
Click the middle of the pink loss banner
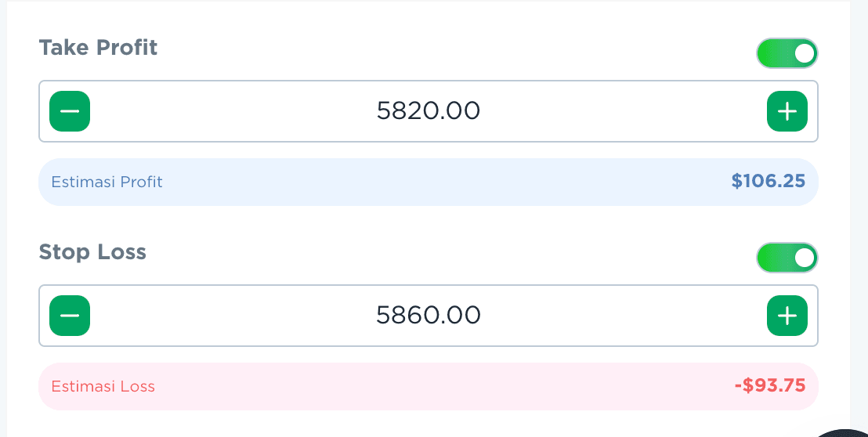(428, 386)
